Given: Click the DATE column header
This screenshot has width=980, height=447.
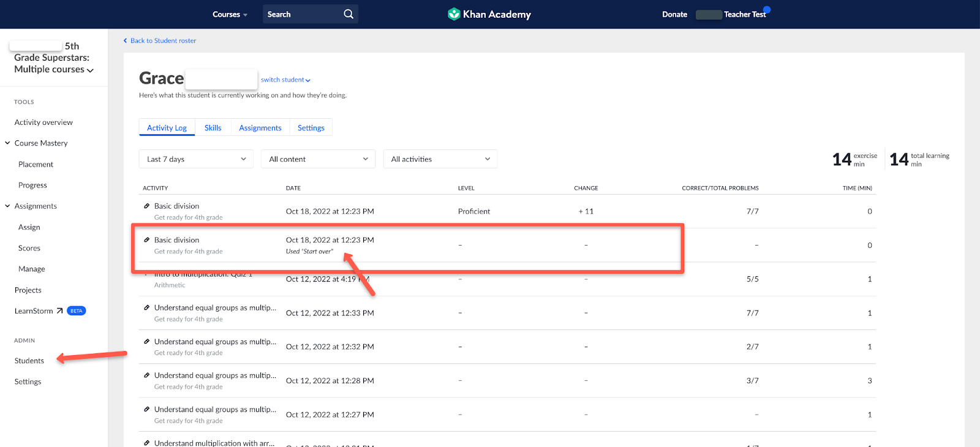Looking at the screenshot, I should (293, 188).
